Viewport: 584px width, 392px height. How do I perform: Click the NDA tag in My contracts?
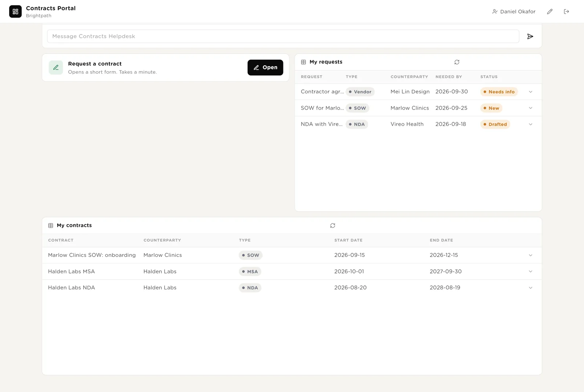click(x=250, y=288)
